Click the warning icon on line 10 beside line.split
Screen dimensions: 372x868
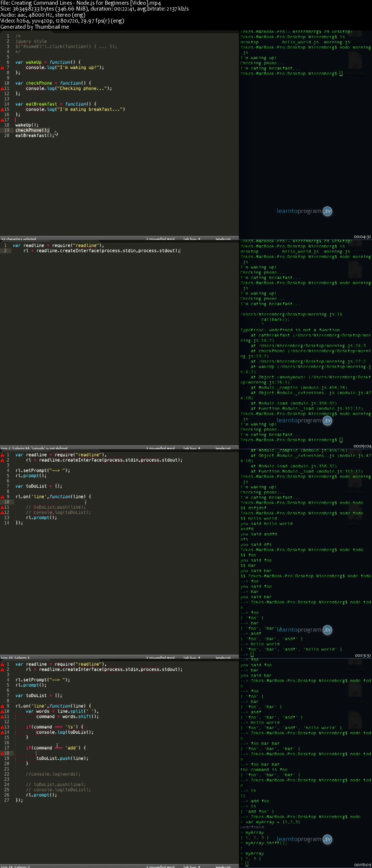[2, 711]
